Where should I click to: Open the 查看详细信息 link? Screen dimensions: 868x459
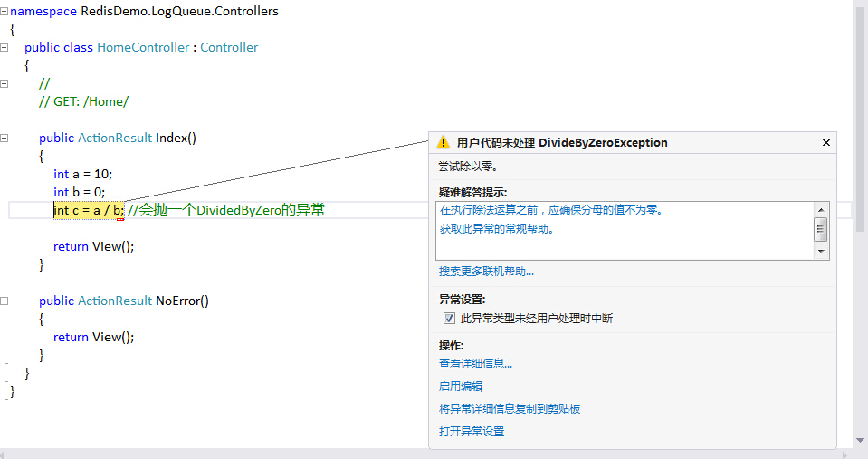point(475,363)
